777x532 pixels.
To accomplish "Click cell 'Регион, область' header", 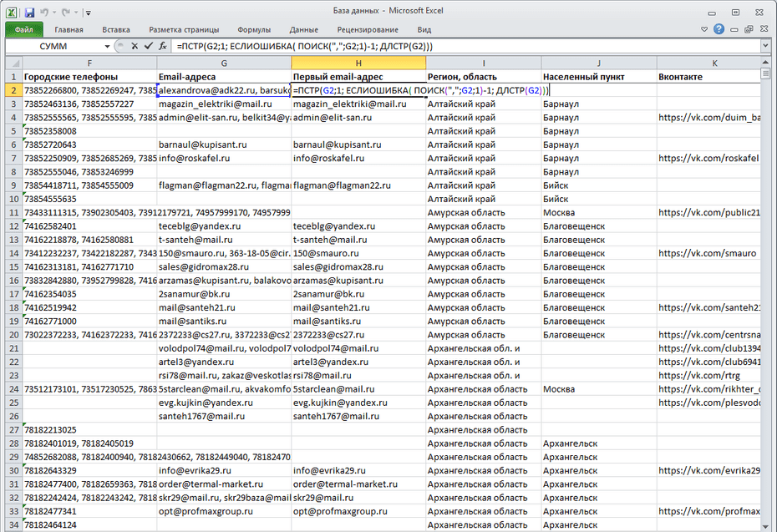I will [x=484, y=77].
